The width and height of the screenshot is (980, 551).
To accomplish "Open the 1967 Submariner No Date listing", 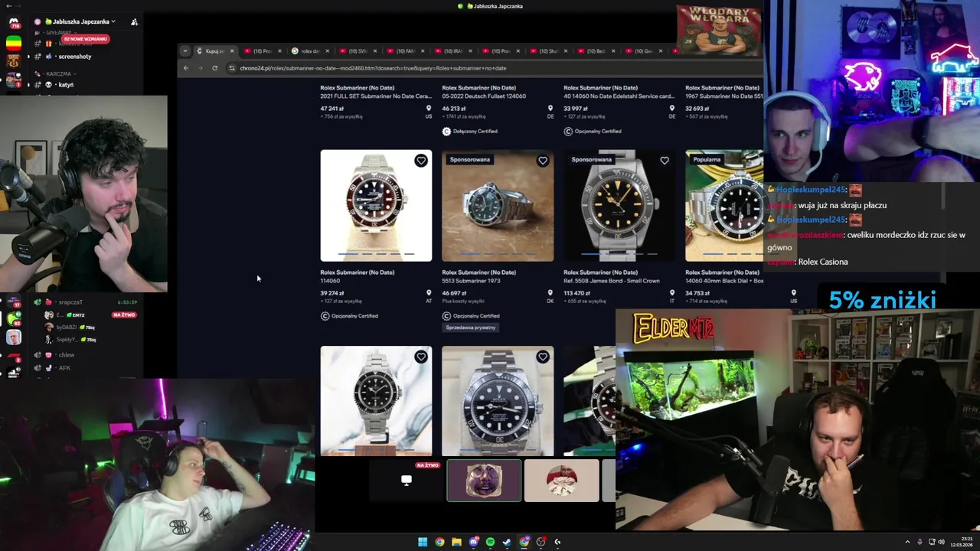I will point(724,97).
